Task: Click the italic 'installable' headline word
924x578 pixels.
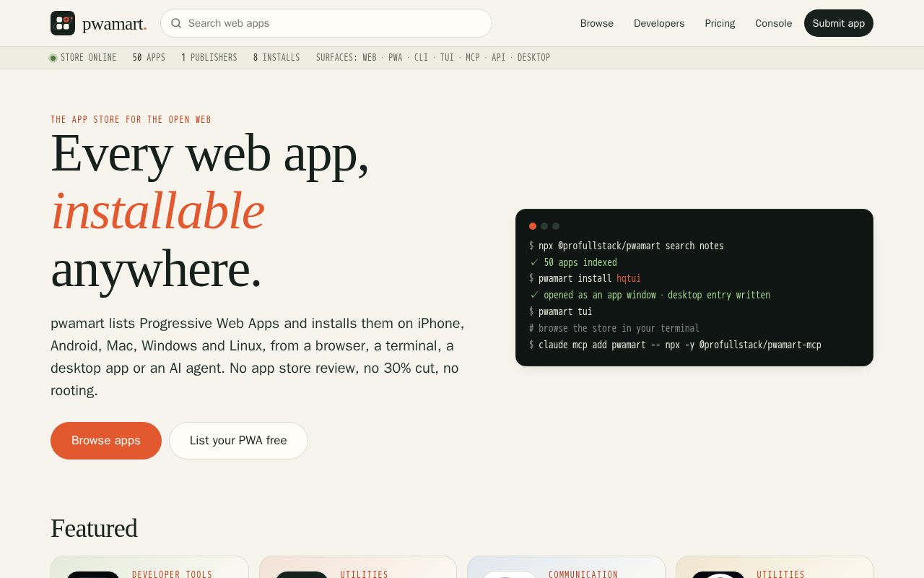Action: point(158,210)
